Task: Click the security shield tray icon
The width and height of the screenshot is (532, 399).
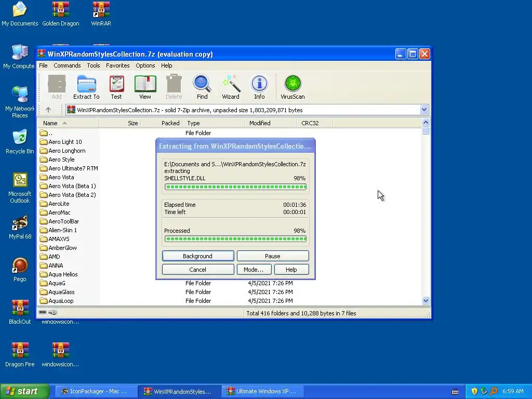Action: [x=474, y=391]
